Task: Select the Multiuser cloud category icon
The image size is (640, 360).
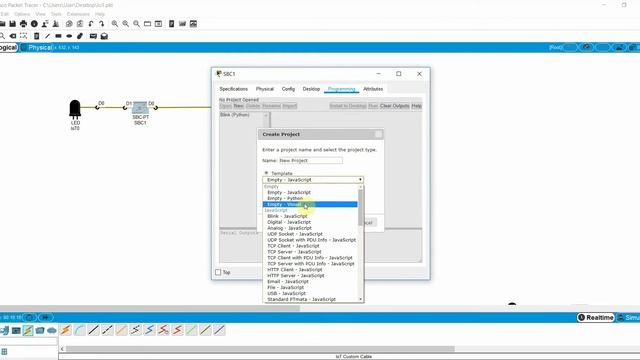Action: (52, 330)
